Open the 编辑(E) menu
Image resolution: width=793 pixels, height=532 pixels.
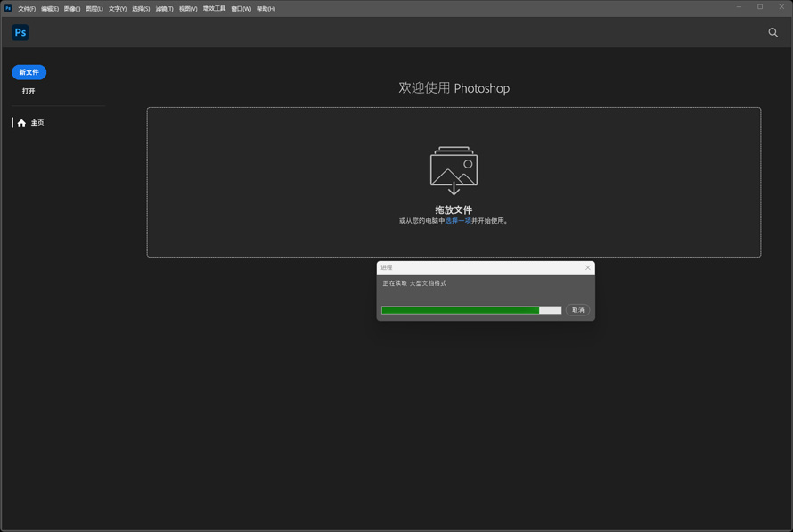[x=50, y=9]
